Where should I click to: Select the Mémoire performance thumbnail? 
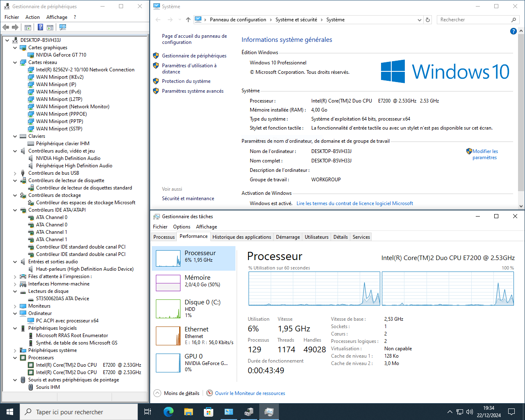pyautogui.click(x=194, y=283)
